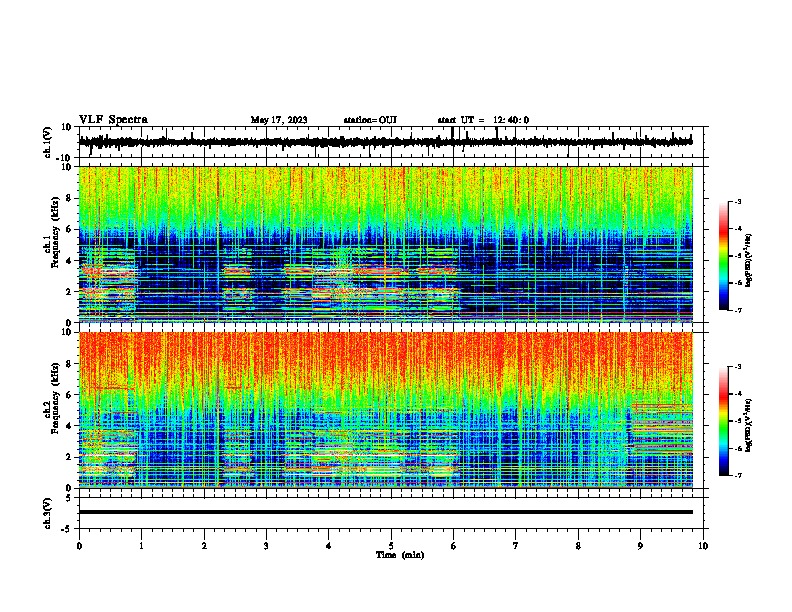Click the '8' kHz tick on ch.2 spectrogram
792x612 pixels.
tap(69, 364)
